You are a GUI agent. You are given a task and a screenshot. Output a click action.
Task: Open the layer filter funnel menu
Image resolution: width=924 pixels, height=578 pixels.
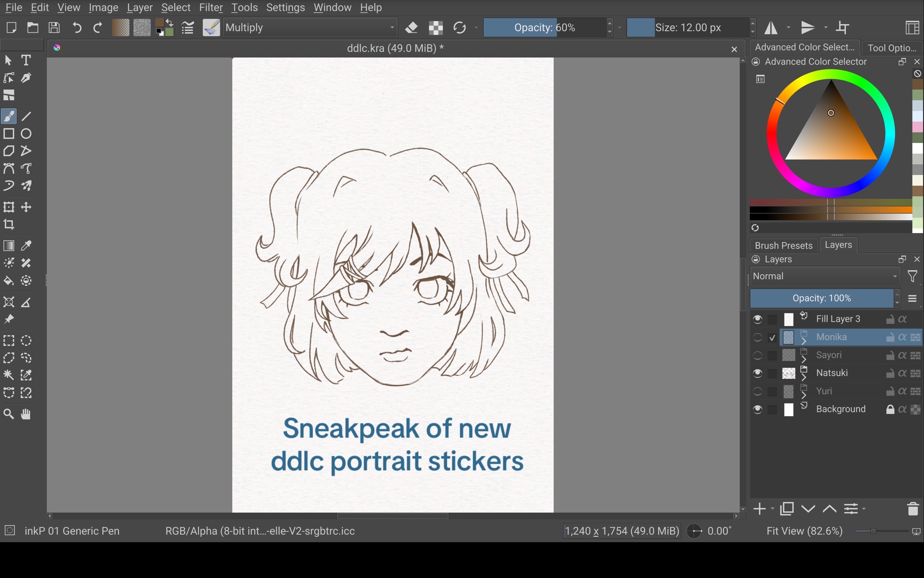[x=912, y=276]
